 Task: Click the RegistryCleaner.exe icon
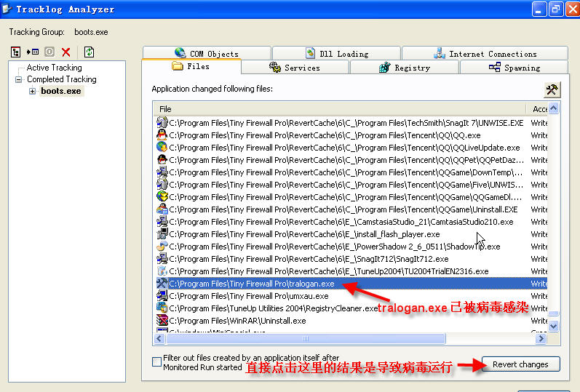(162, 308)
